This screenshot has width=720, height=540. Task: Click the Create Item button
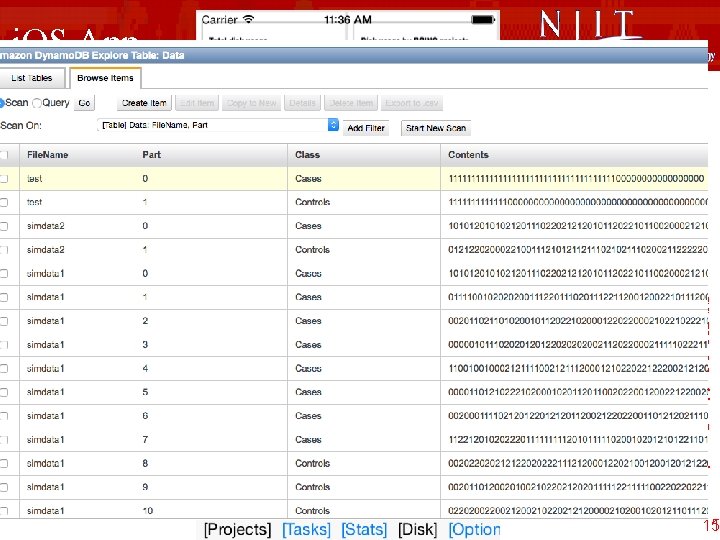pos(144,103)
